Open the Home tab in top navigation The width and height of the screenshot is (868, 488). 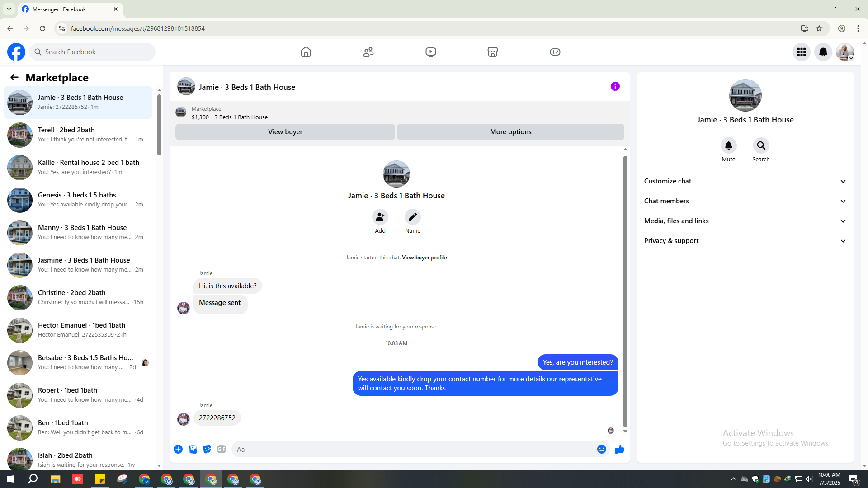click(x=306, y=52)
